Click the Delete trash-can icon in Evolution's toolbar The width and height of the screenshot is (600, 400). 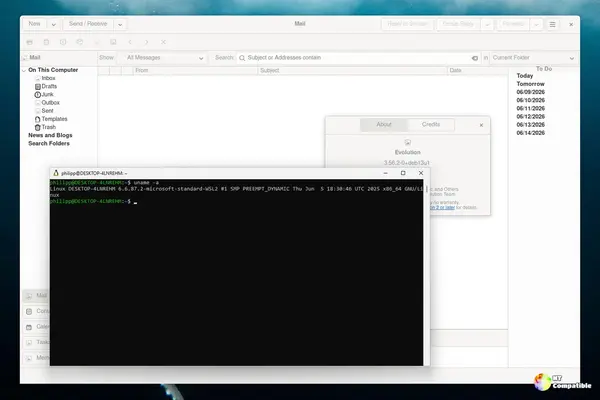46,42
